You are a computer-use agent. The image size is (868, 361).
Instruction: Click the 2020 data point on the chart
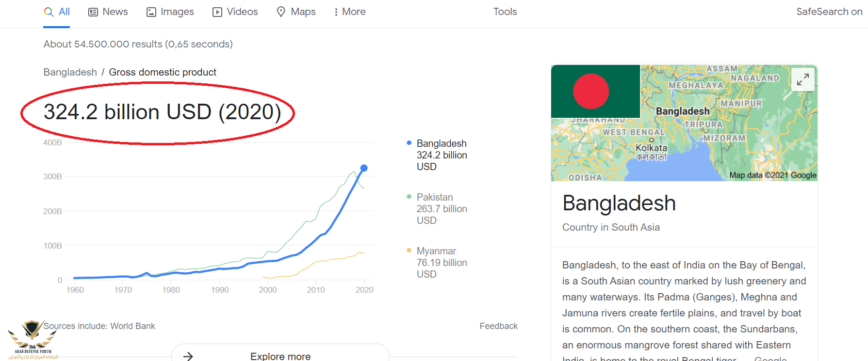tap(364, 168)
